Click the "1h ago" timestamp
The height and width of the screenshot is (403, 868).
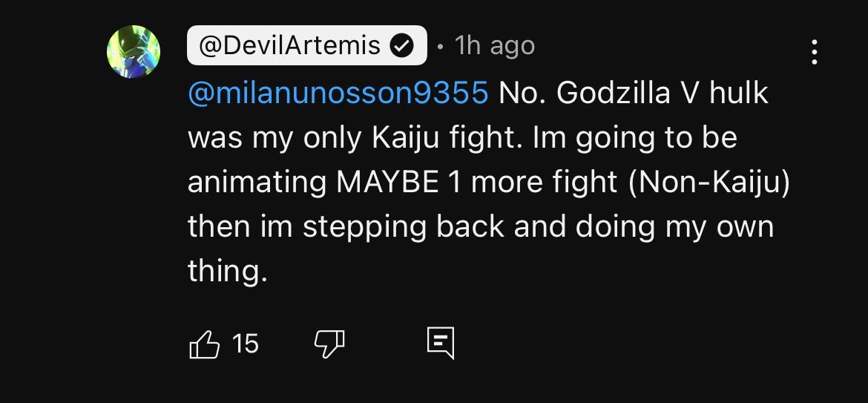pyautogui.click(x=495, y=46)
